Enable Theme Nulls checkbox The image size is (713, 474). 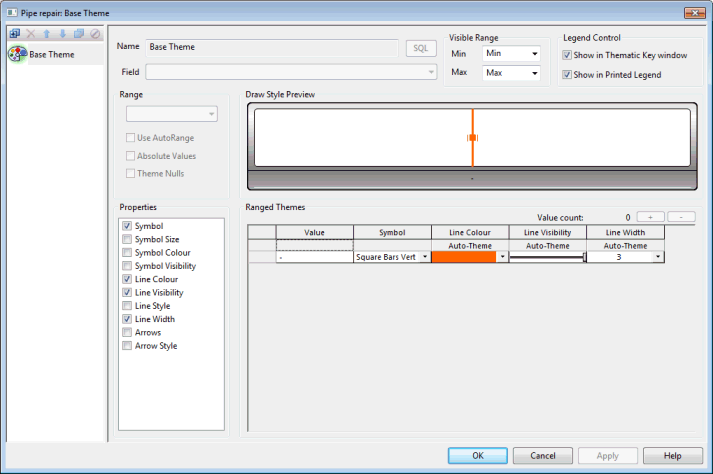tap(131, 173)
